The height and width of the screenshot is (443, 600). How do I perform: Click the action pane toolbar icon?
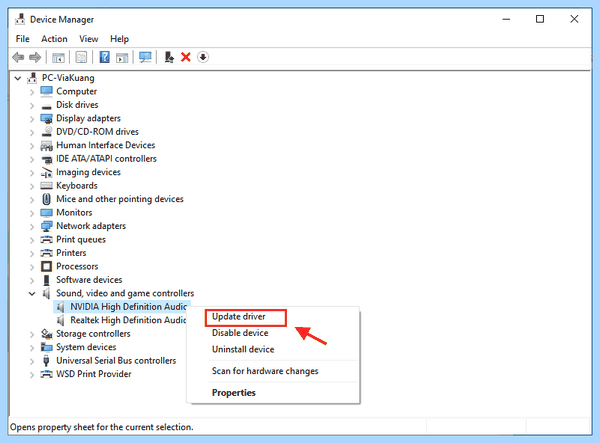coord(122,57)
